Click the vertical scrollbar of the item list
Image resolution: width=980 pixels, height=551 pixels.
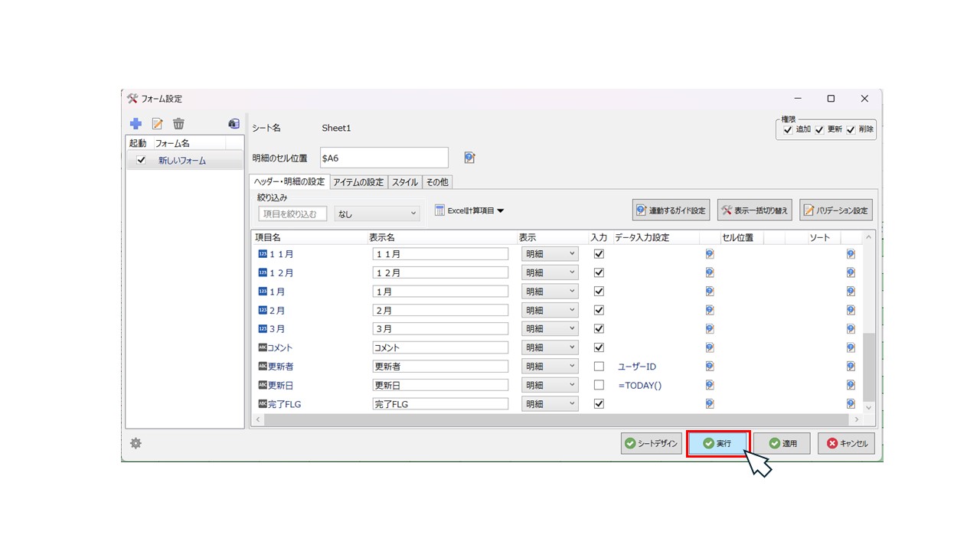867,366
